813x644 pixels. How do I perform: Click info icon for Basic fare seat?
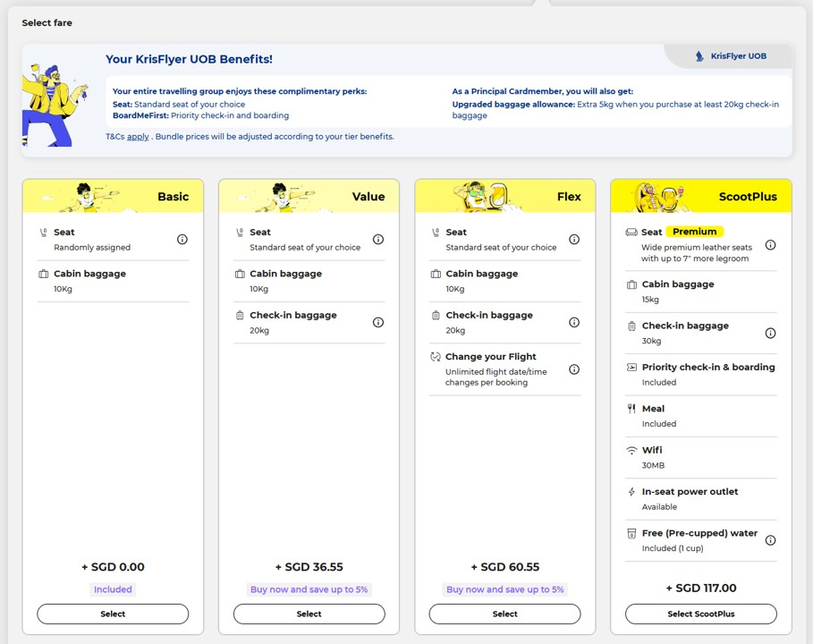pos(182,240)
